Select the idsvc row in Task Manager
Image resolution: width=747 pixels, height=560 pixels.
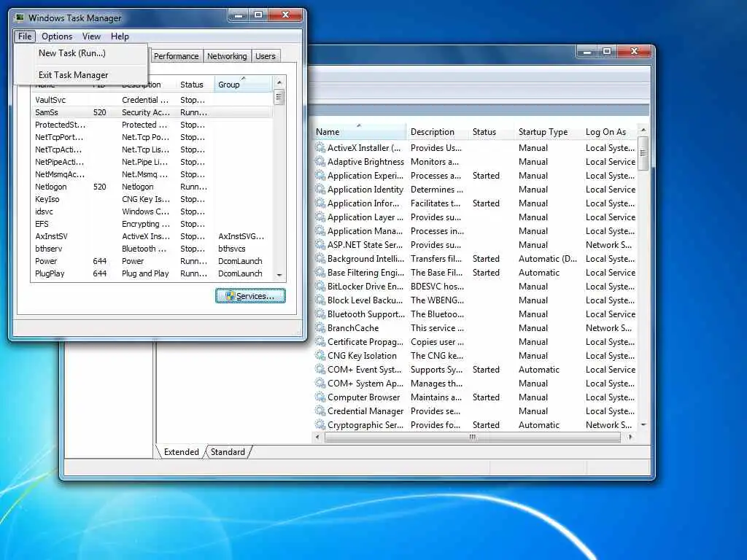pos(152,211)
